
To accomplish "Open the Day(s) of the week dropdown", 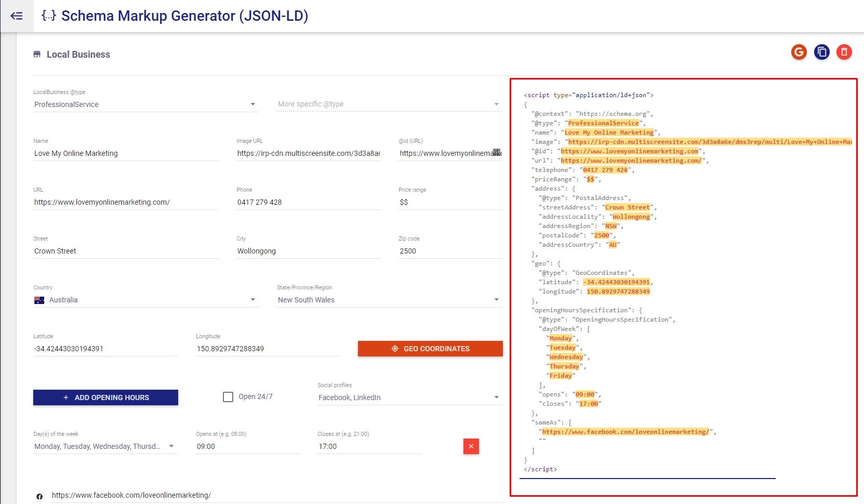I will 171,446.
